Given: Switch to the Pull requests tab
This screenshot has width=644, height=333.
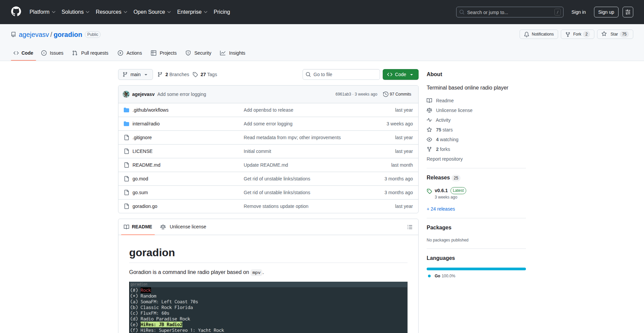Looking at the screenshot, I should click(90, 53).
